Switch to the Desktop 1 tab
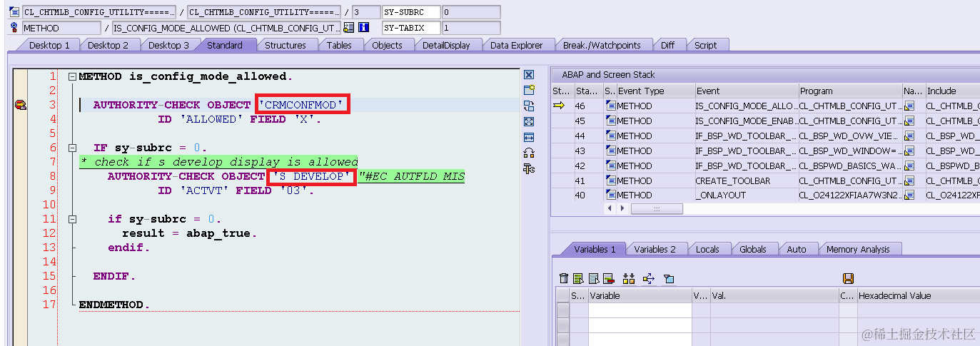 coord(49,45)
